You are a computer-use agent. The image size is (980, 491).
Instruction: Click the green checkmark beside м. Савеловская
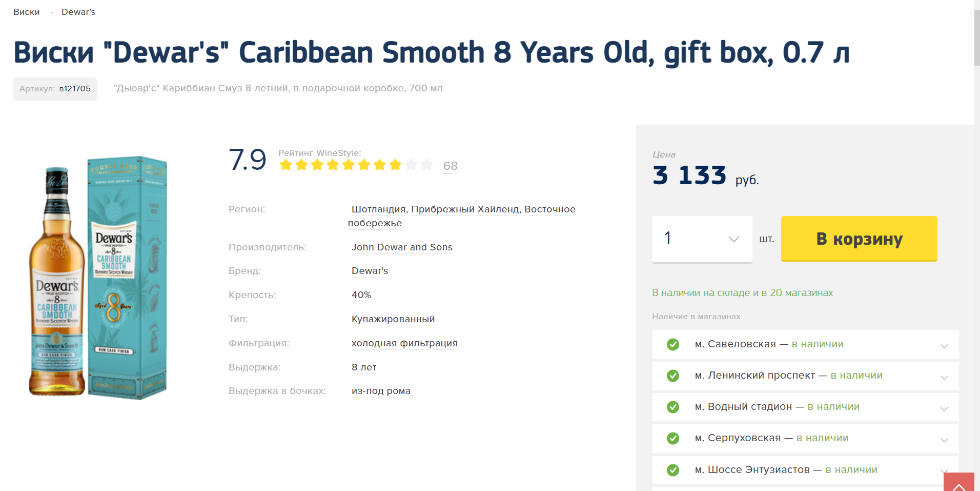click(673, 344)
